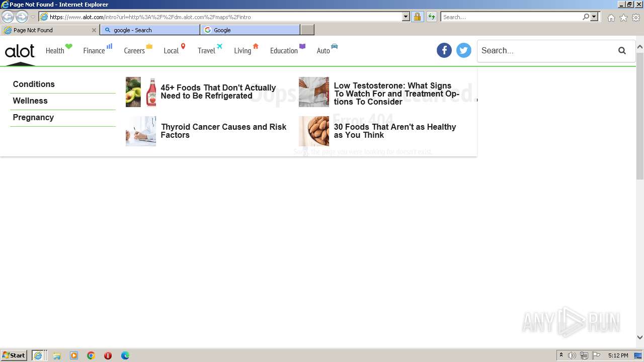Image resolution: width=644 pixels, height=362 pixels.
Task: Open '45+ Foods That Don't Actually Need' article
Action: click(218, 92)
